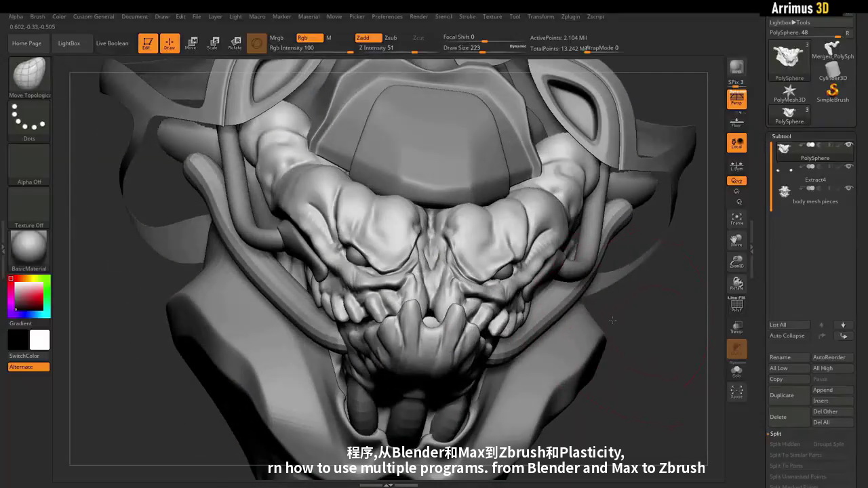Screen dimensions: 868x488
Task: Toggle XYZ rotation mode
Action: click(x=736, y=181)
